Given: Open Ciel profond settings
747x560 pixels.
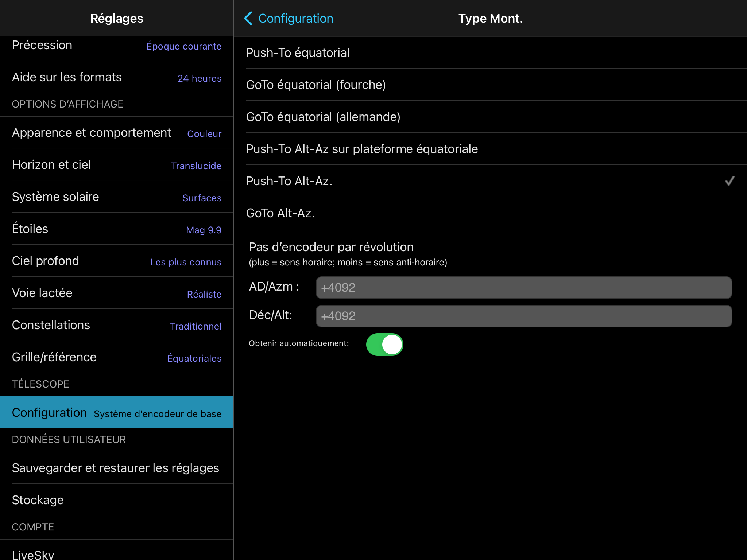Looking at the screenshot, I should coord(117,261).
